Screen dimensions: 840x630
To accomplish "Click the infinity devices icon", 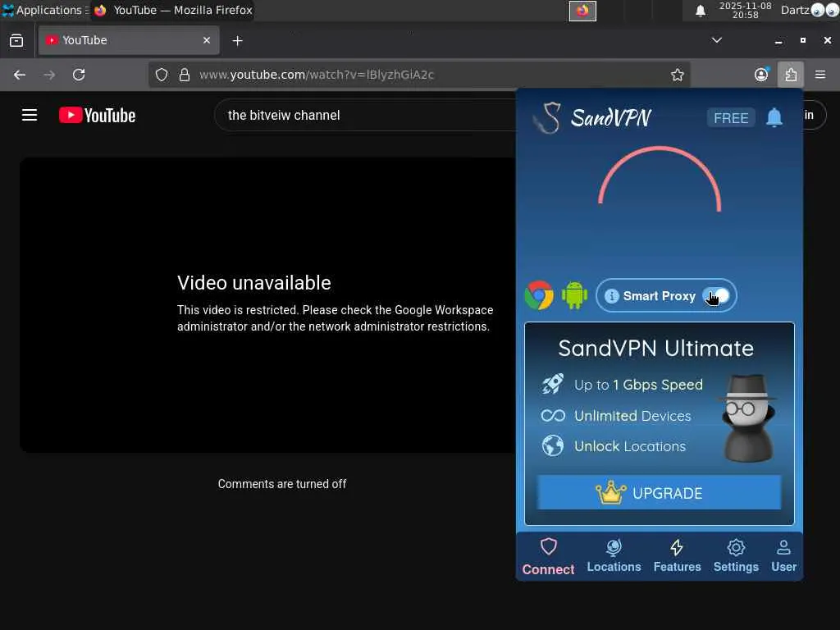I will click(x=553, y=415).
